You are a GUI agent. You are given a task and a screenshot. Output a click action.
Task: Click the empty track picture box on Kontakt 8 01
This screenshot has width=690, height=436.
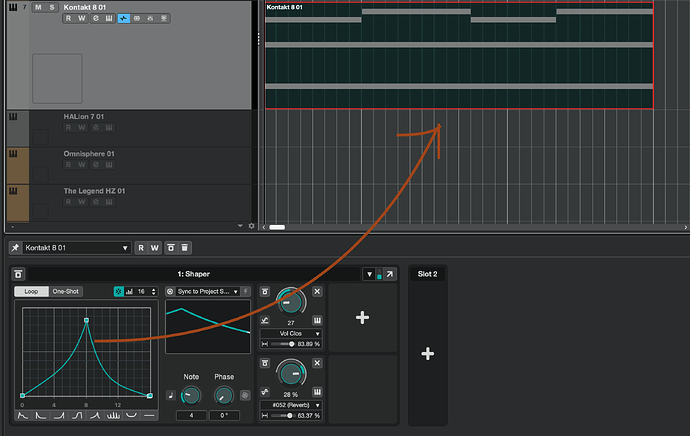pos(57,79)
